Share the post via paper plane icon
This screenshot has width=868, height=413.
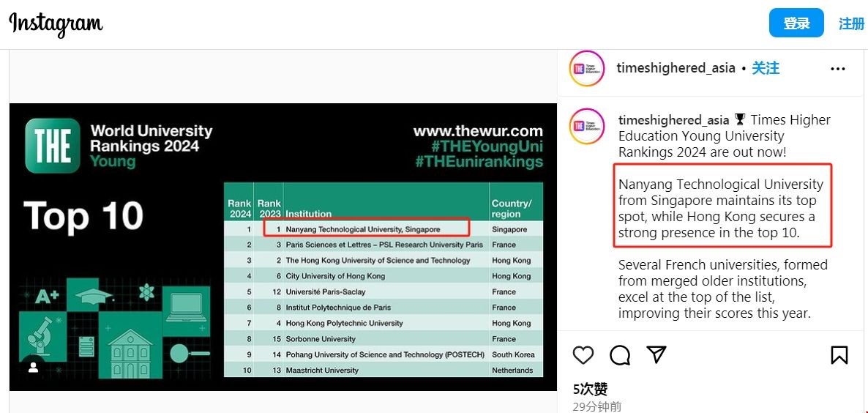click(656, 355)
